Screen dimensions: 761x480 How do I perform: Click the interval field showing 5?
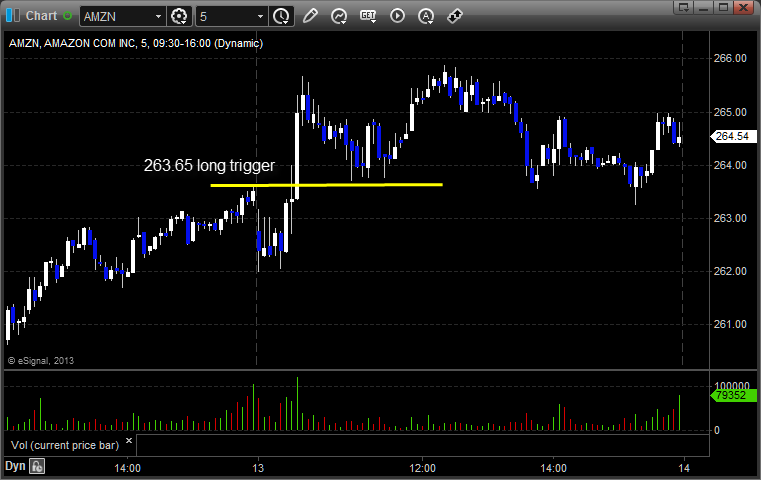(226, 17)
